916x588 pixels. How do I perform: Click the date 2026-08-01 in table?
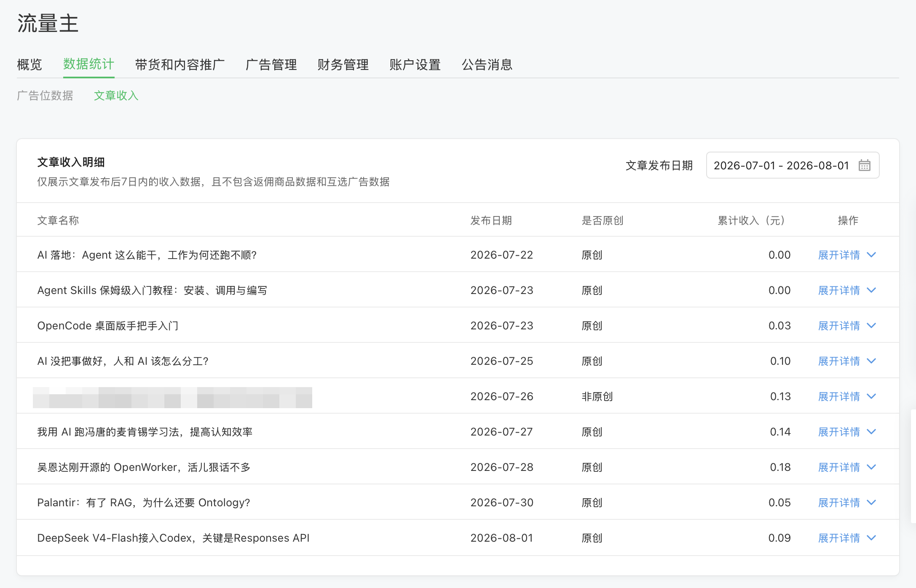pos(502,538)
